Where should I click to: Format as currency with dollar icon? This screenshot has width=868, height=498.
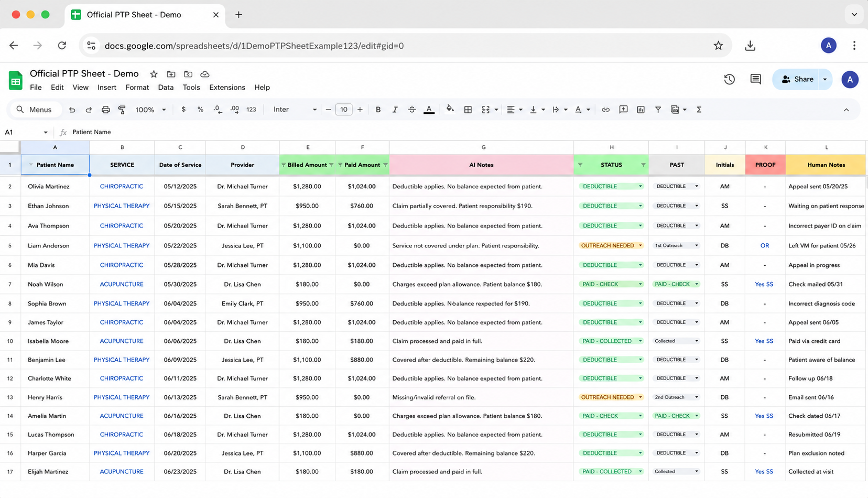pos(183,110)
